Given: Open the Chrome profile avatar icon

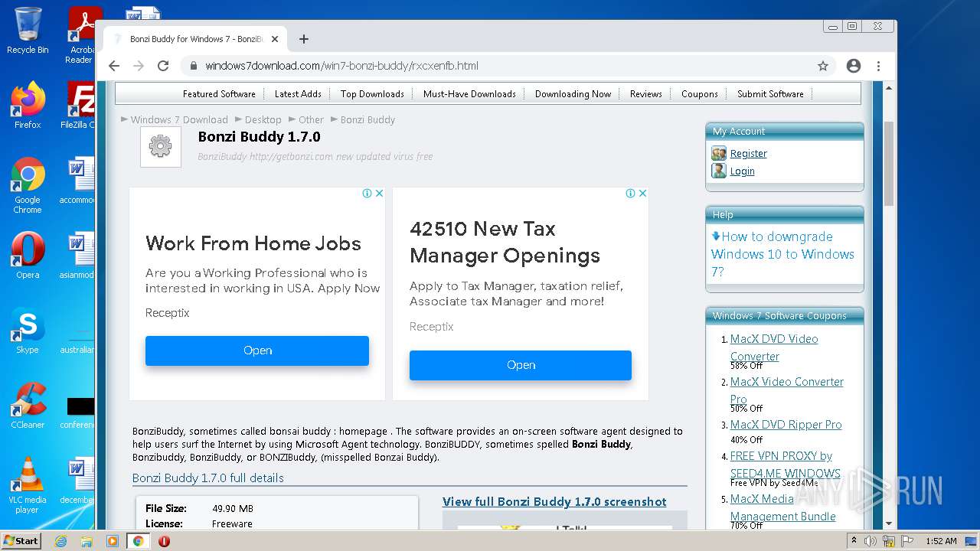Looking at the screenshot, I should pyautogui.click(x=854, y=66).
